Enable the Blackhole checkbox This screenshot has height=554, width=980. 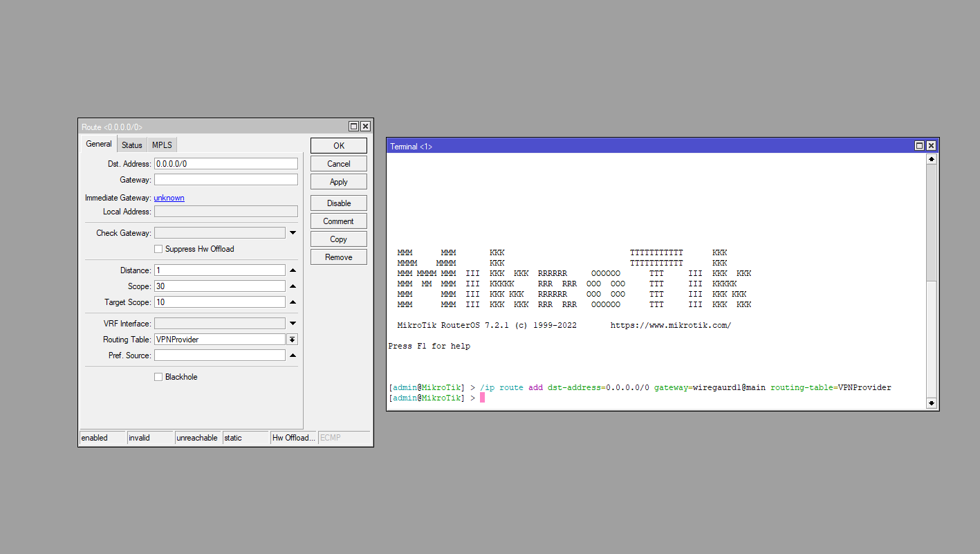pyautogui.click(x=158, y=377)
